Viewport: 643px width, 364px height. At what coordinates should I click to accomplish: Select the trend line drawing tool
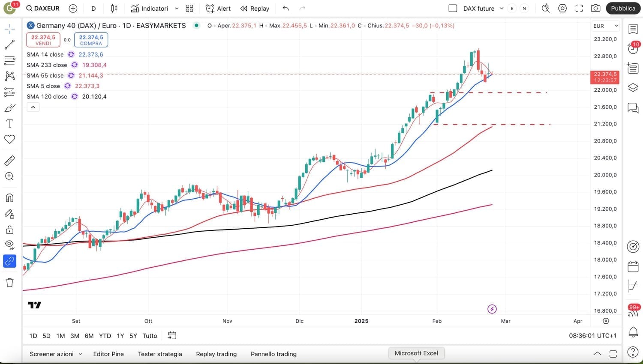(9, 45)
